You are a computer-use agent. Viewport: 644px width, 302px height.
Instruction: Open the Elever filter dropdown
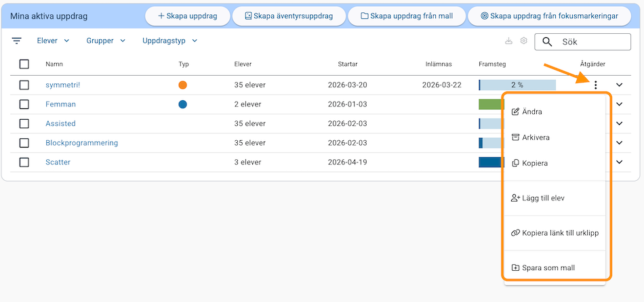pyautogui.click(x=53, y=41)
